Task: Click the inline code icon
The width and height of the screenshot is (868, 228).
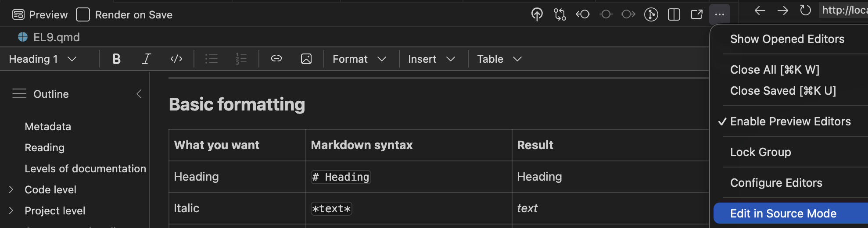Action: pyautogui.click(x=176, y=59)
